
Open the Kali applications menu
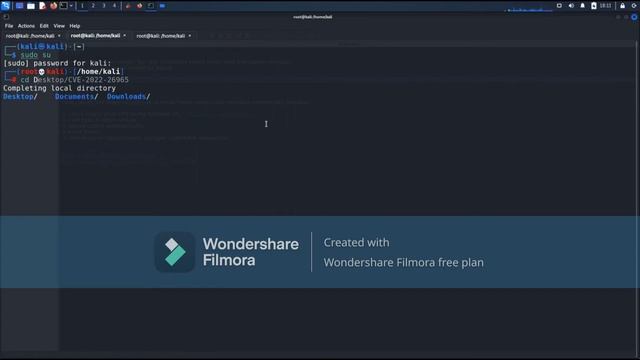[x=5, y=6]
